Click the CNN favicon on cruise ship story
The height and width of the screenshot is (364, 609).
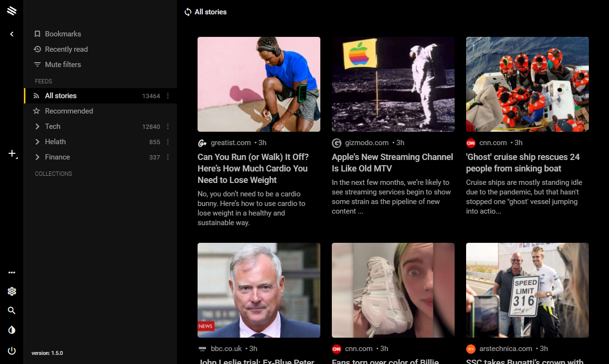click(470, 143)
